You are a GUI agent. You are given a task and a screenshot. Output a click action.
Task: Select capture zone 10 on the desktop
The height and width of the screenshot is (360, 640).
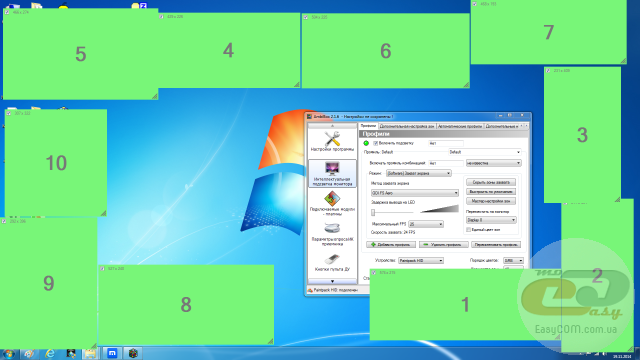point(56,163)
